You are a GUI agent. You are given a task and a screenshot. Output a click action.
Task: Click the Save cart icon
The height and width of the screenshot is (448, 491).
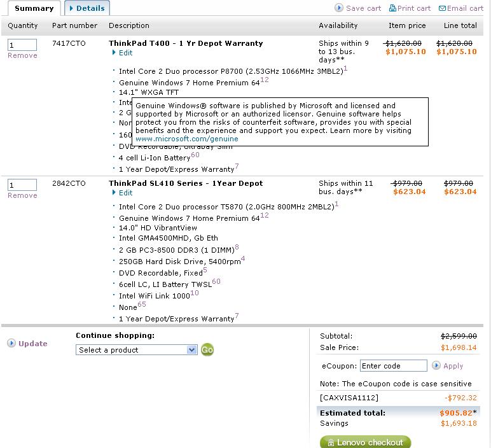pos(339,8)
